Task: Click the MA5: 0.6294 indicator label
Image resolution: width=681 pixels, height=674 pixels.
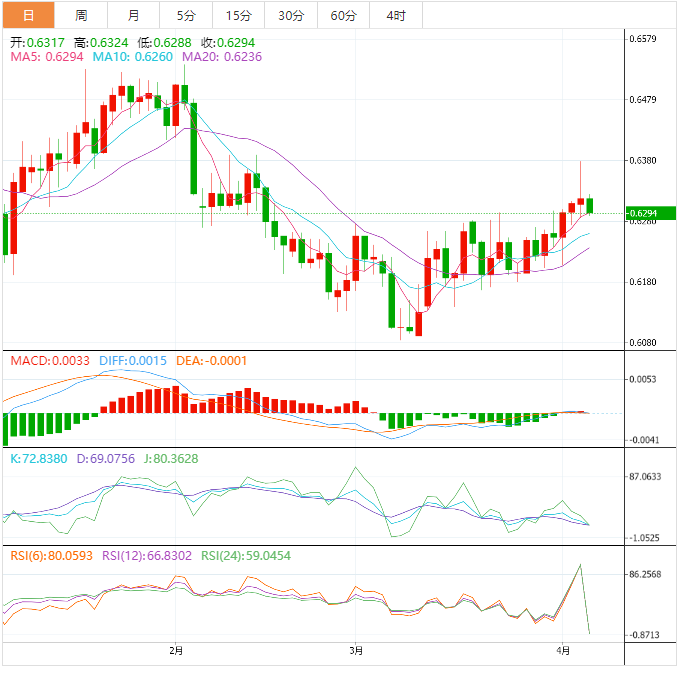Action: tap(46, 58)
